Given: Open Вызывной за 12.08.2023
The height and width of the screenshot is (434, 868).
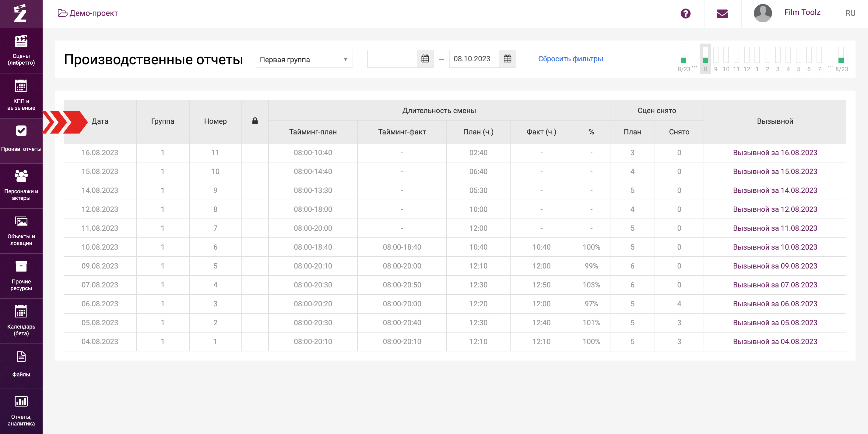Looking at the screenshot, I should [775, 209].
